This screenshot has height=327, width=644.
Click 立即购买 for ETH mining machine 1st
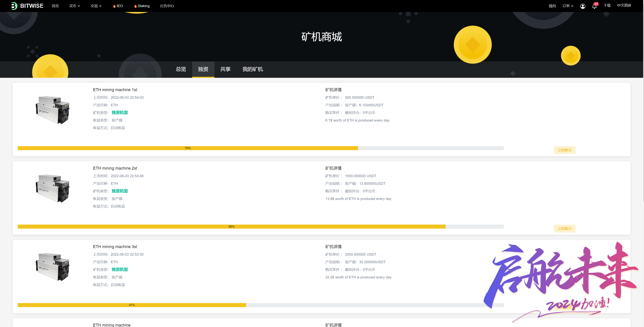[564, 150]
